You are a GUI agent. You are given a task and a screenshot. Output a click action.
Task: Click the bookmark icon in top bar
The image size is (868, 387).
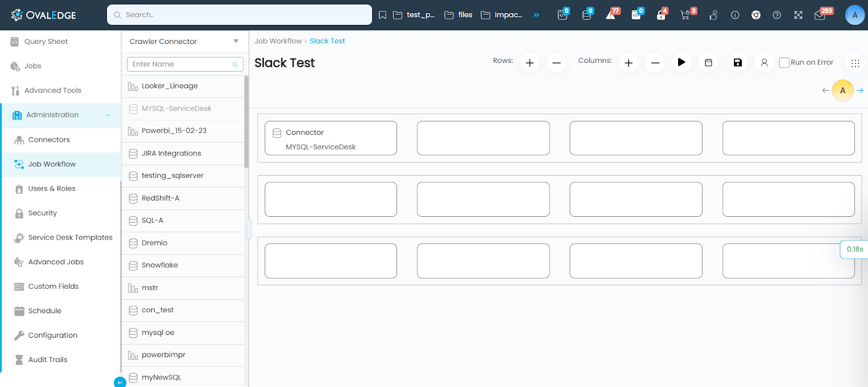(x=382, y=15)
